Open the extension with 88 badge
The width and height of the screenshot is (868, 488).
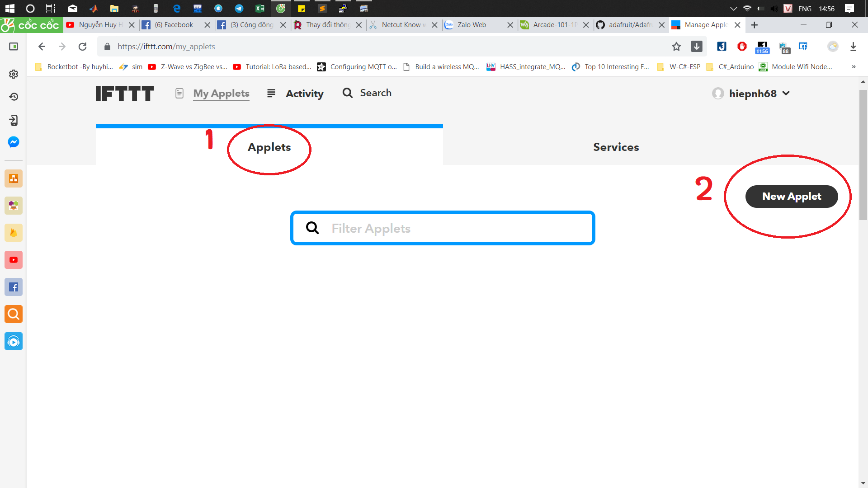(784, 47)
